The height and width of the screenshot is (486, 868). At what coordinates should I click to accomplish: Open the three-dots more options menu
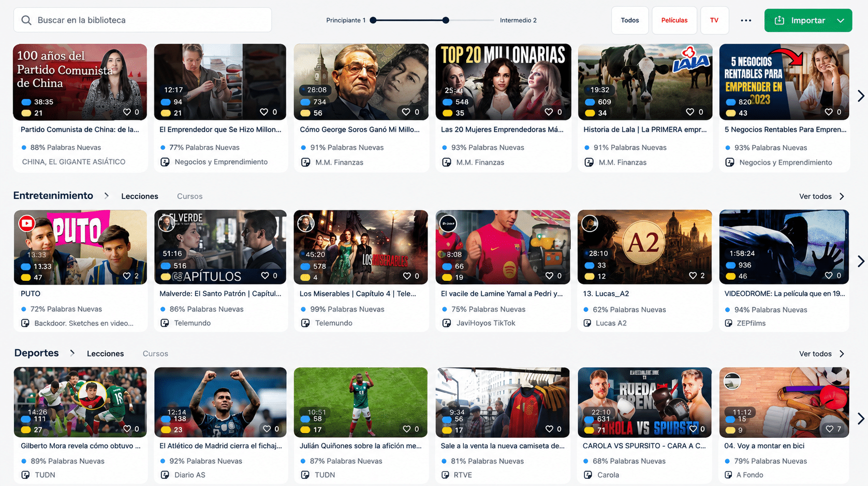point(746,20)
